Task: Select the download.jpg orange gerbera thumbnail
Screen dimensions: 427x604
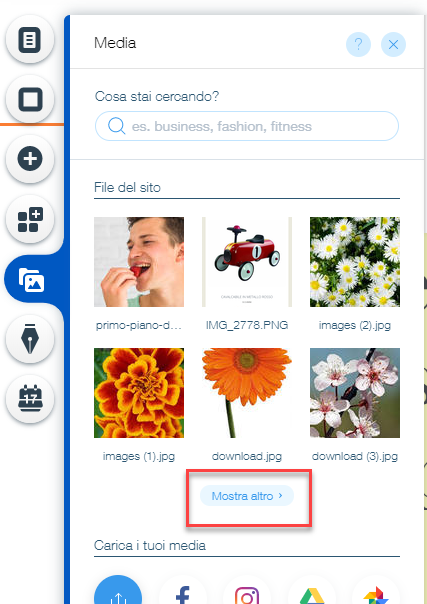Action: [247, 393]
